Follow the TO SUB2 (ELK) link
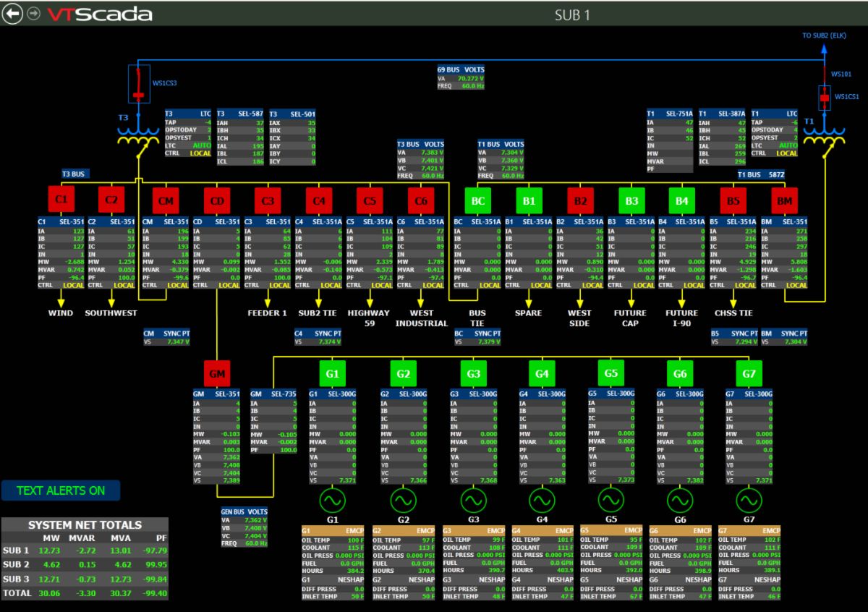 [x=824, y=34]
